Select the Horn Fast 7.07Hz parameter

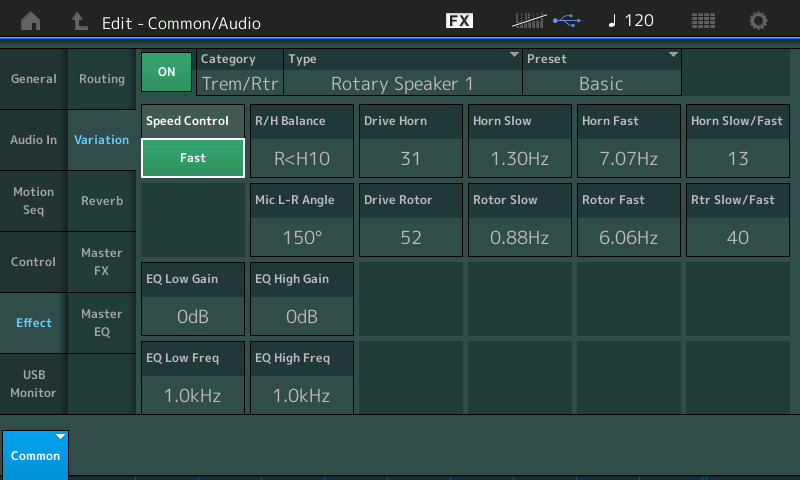pos(629,141)
